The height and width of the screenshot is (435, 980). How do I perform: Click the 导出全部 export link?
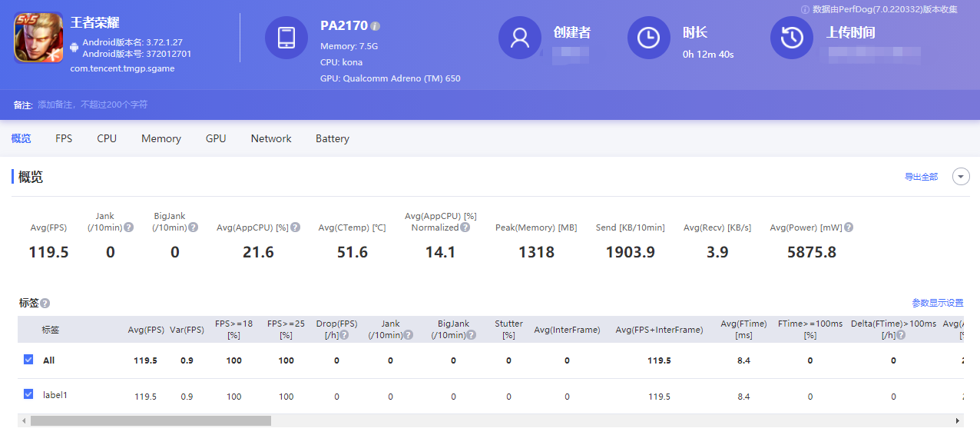point(921,177)
